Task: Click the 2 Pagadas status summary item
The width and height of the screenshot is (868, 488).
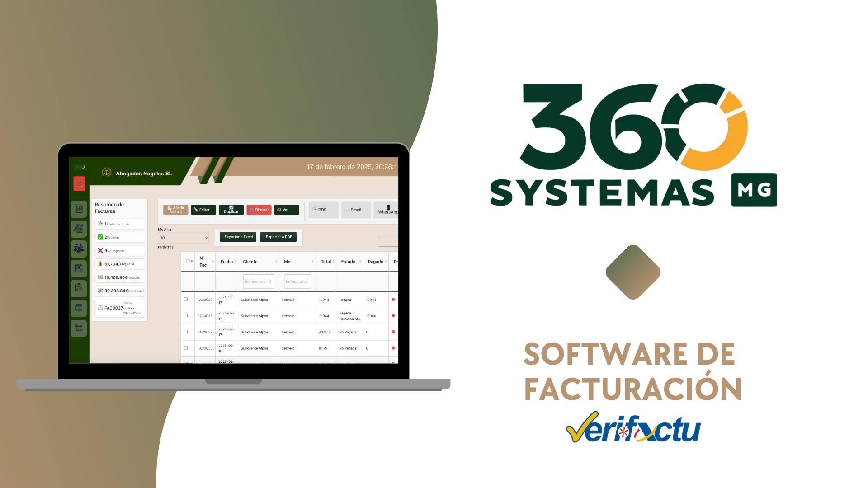Action: coord(118,237)
